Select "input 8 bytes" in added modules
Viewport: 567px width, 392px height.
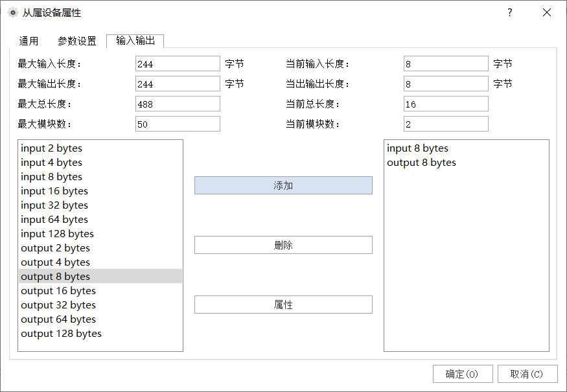pos(417,148)
